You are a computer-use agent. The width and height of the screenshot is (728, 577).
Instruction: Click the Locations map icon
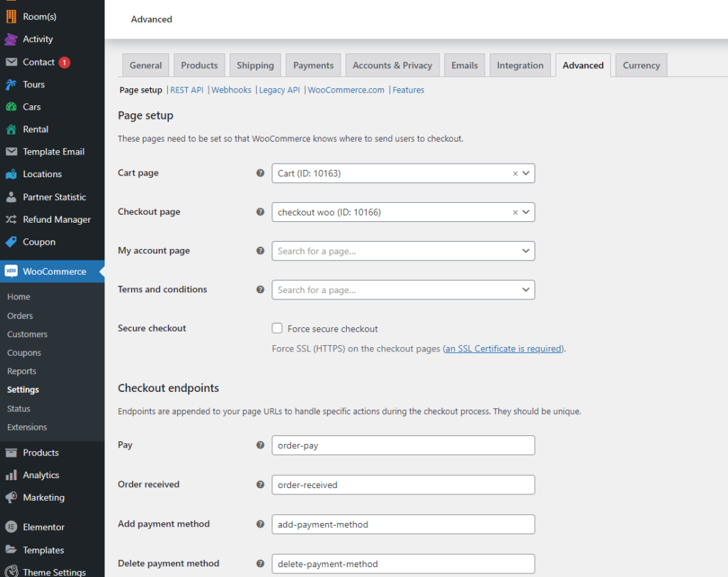[x=11, y=174]
